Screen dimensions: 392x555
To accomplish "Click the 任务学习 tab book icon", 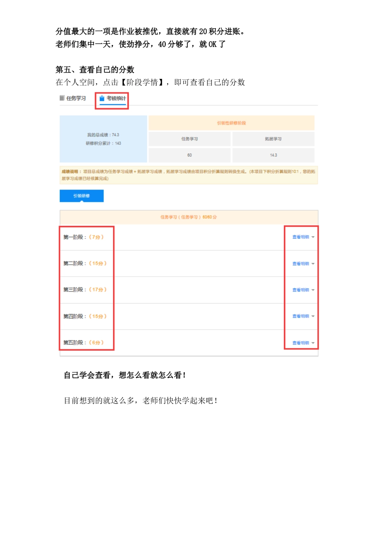I will [x=62, y=98].
